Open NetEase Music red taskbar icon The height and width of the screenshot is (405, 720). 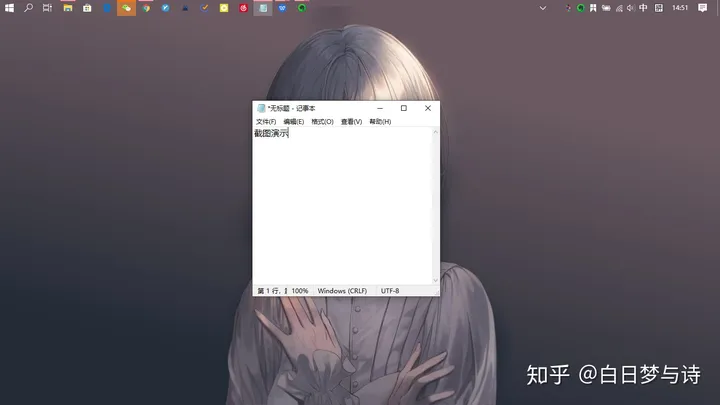click(x=243, y=8)
